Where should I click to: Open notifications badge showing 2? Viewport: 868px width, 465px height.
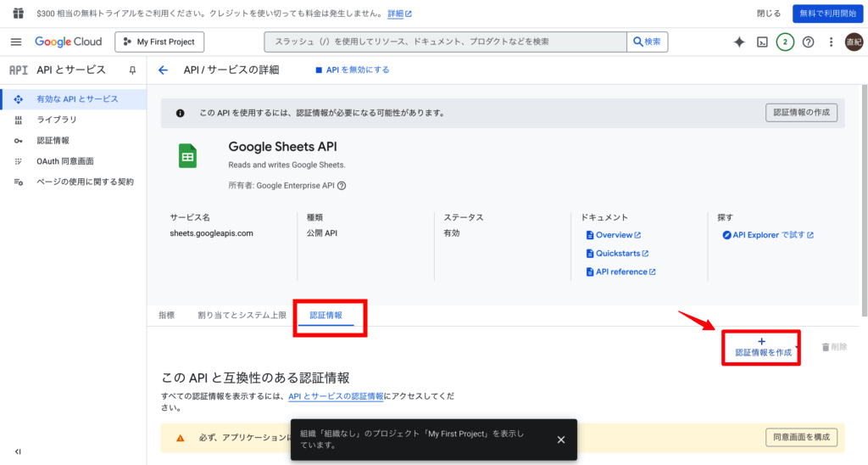[785, 42]
